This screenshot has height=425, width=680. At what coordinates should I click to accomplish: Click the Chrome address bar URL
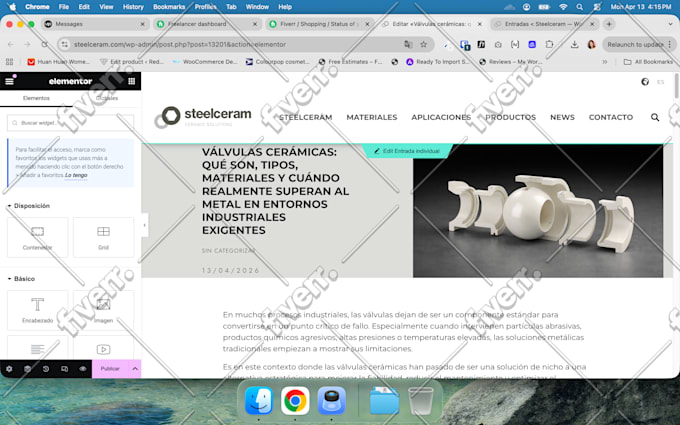180,44
